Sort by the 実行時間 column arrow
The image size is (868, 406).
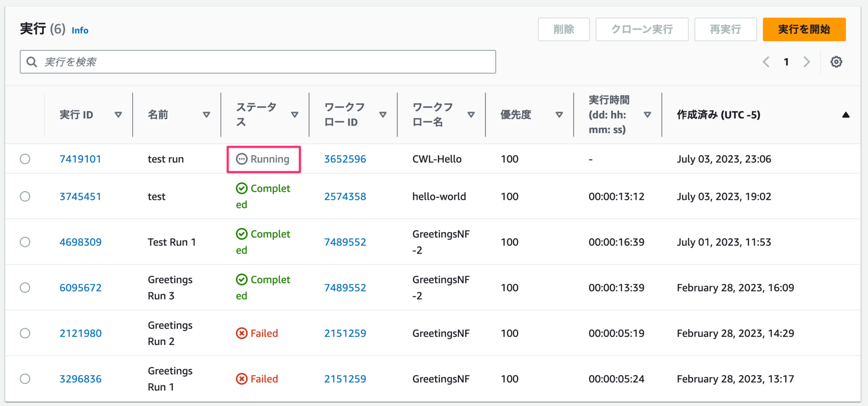(x=647, y=115)
